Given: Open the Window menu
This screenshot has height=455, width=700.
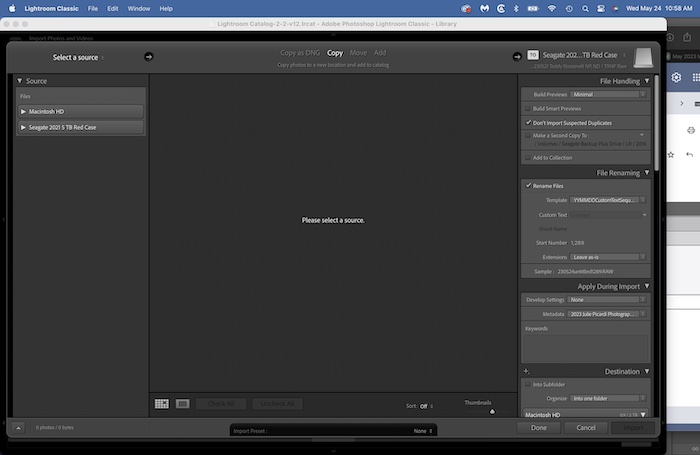Looking at the screenshot, I should point(139,8).
